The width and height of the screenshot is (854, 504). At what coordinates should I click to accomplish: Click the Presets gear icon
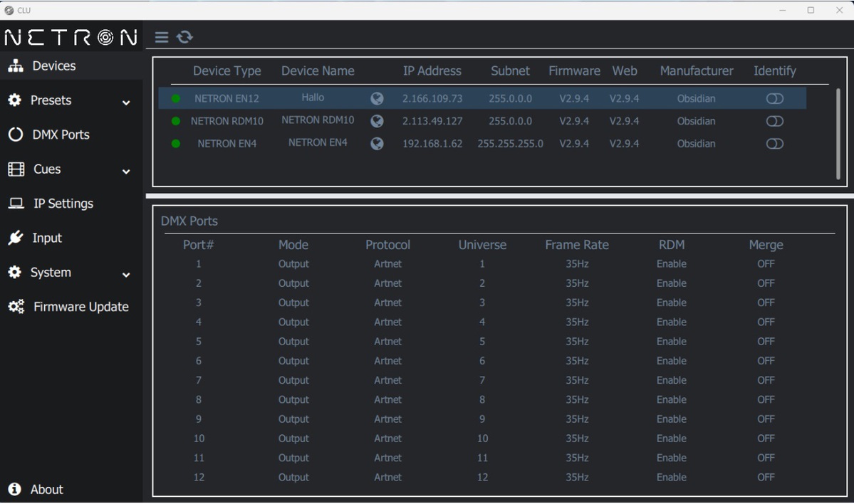pos(15,100)
